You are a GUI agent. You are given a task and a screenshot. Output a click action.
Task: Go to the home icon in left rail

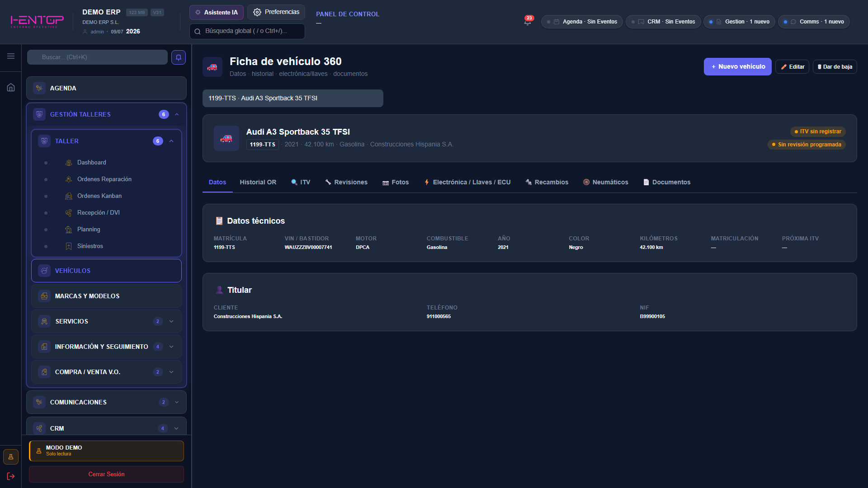tap(11, 87)
